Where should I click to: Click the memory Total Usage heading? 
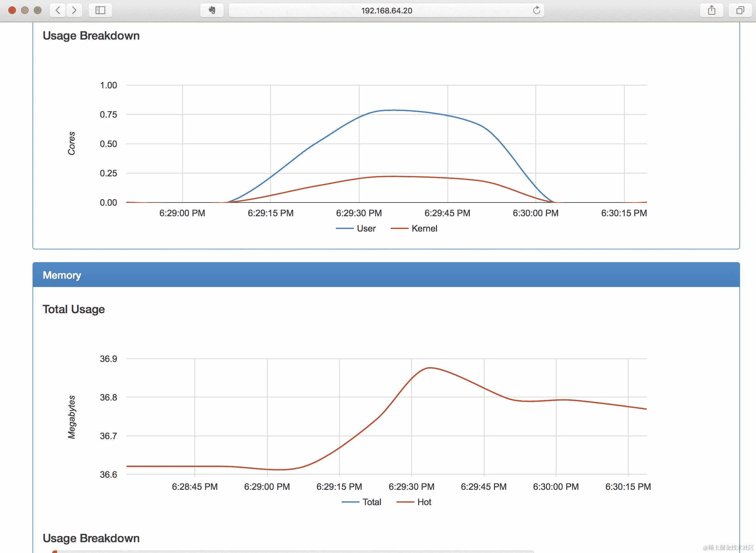(74, 309)
